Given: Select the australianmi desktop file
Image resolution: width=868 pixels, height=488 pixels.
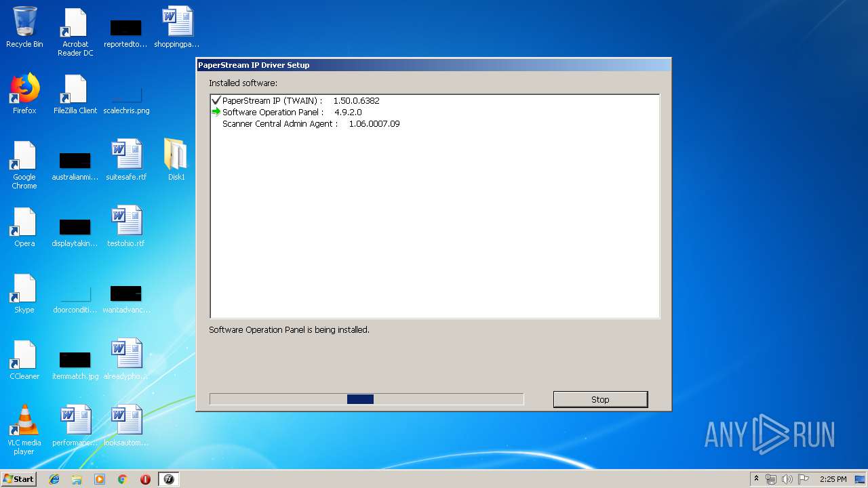Looking at the screenshot, I should coord(75,166).
